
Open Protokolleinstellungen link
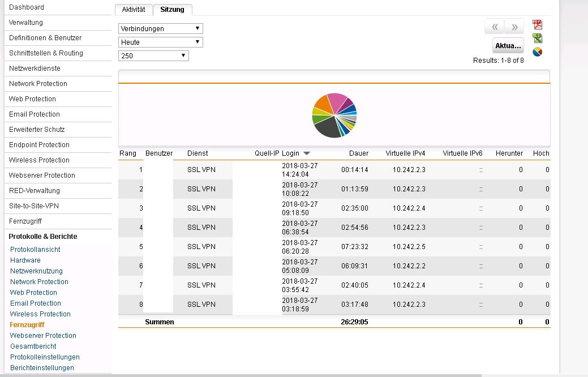pyautogui.click(x=45, y=357)
